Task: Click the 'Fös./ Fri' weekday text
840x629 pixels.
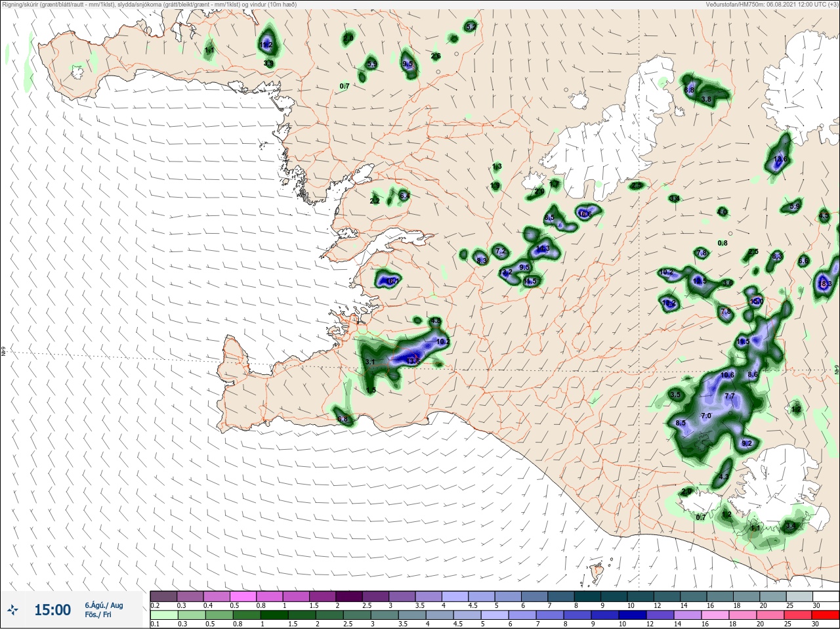Action: tap(98, 615)
